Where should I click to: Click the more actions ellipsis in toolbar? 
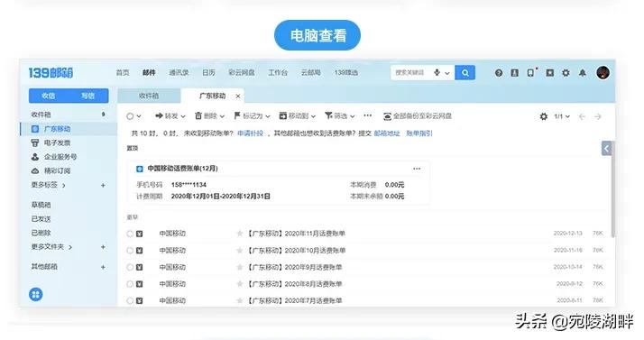coord(368,115)
